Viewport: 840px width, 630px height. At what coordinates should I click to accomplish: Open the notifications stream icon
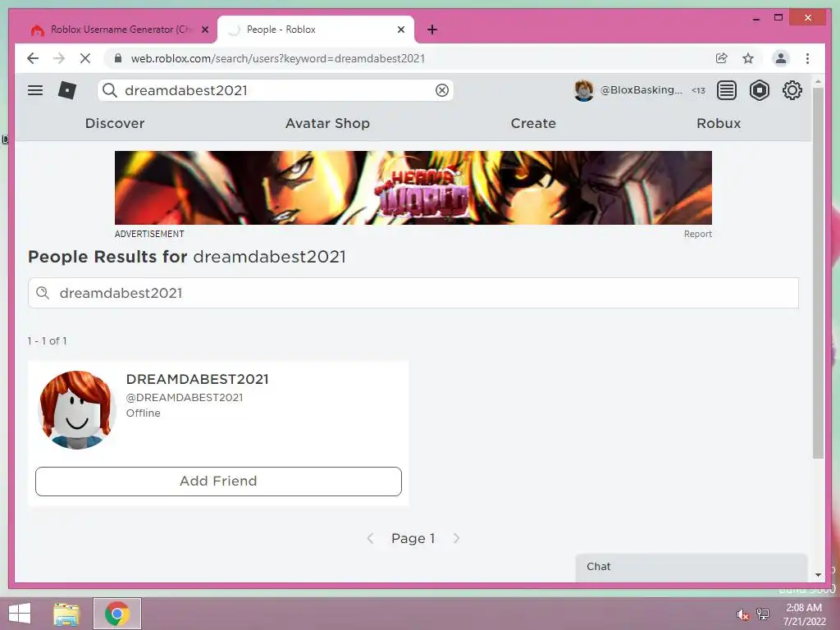click(x=727, y=90)
